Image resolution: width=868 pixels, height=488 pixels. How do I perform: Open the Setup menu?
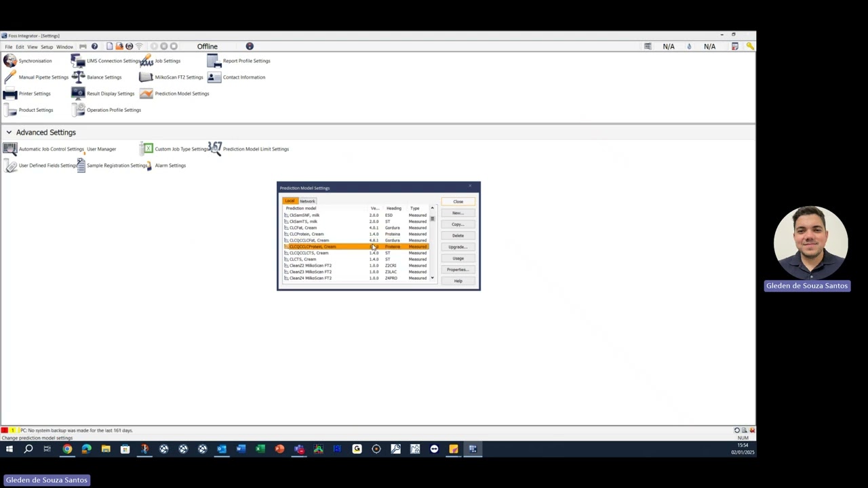[x=47, y=47]
